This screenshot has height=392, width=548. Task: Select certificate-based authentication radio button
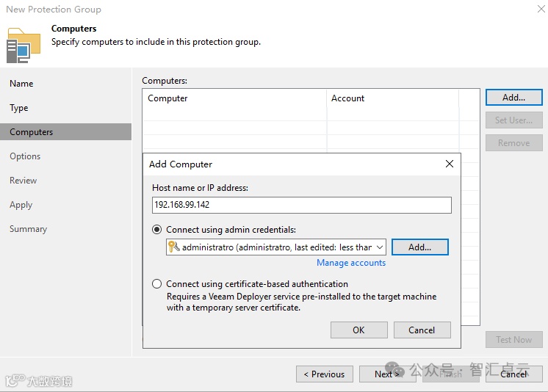click(x=157, y=284)
